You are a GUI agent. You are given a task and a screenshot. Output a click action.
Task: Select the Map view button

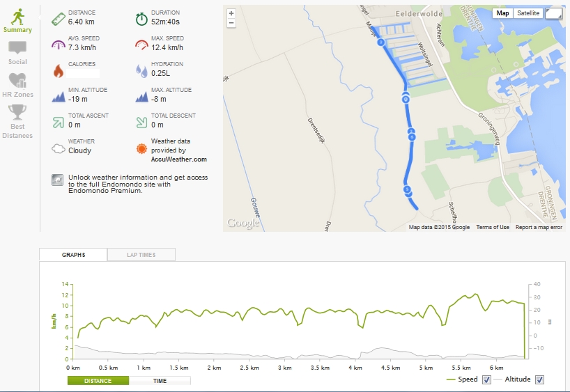502,13
